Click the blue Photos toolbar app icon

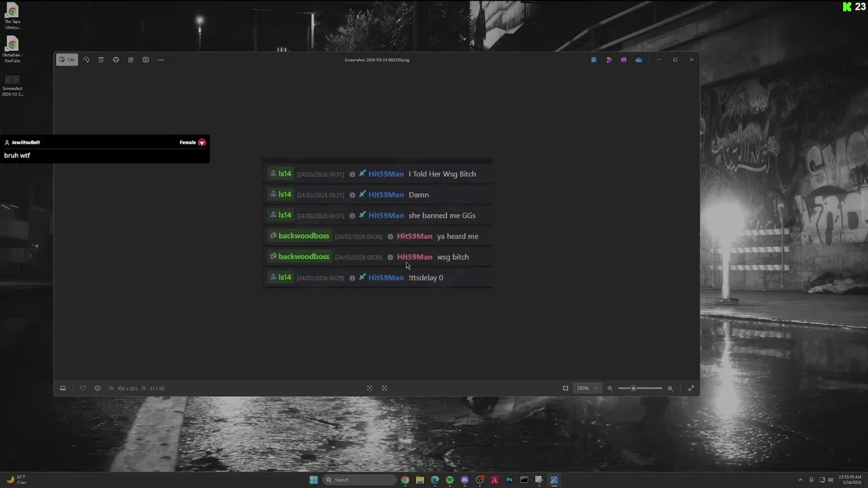click(x=594, y=60)
